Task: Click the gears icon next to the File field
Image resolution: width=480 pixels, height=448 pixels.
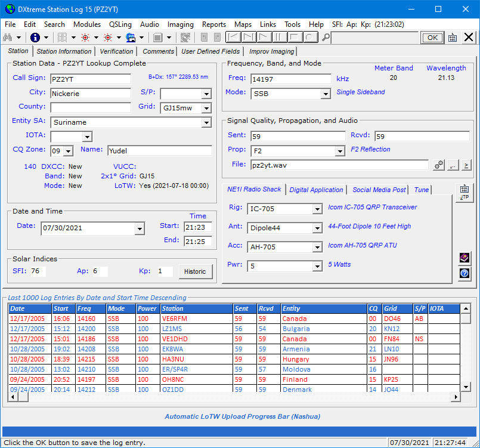Action: [438, 166]
